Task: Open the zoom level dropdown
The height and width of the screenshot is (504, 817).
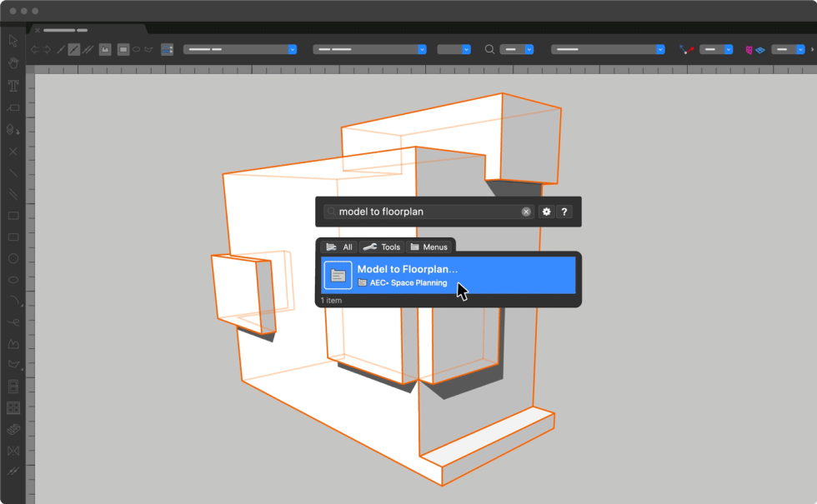Action: [517, 49]
